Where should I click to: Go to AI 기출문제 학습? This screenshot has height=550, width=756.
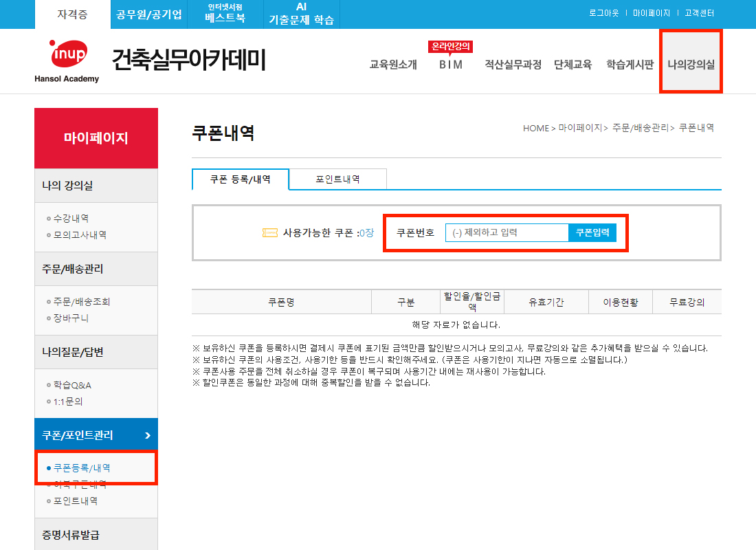point(301,14)
